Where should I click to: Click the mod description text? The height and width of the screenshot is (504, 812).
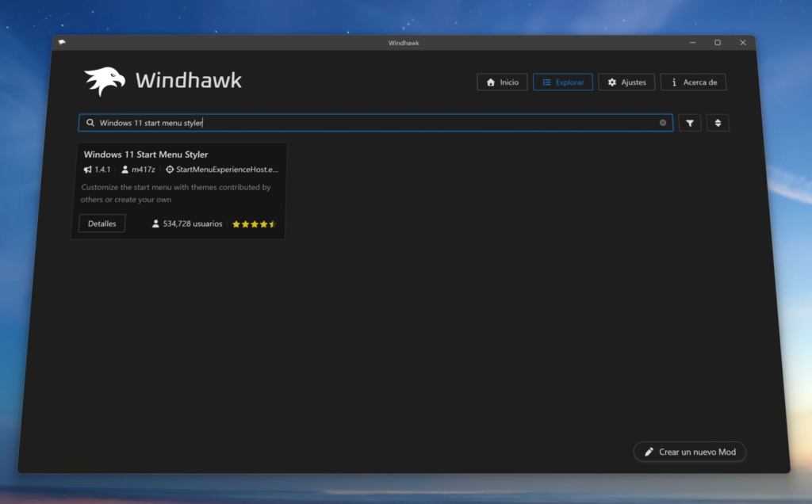(175, 193)
